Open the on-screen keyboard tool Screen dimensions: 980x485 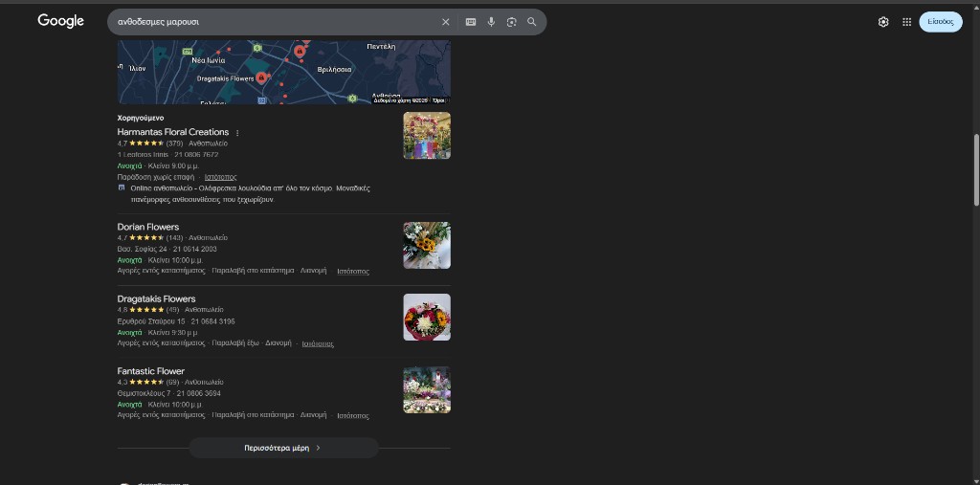(x=471, y=22)
